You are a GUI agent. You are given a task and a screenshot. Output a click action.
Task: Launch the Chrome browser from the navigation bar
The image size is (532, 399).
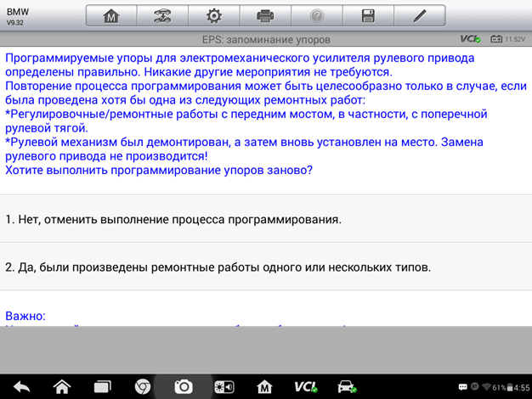pos(143,386)
